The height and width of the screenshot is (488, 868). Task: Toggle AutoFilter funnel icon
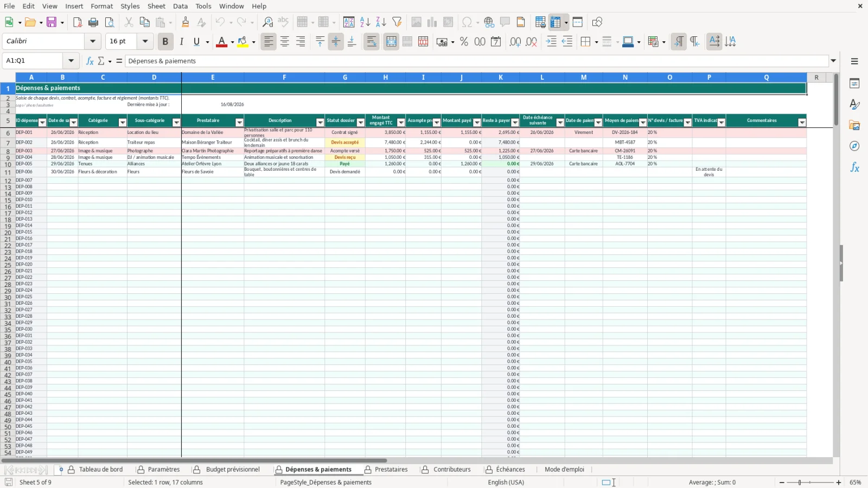[397, 22]
